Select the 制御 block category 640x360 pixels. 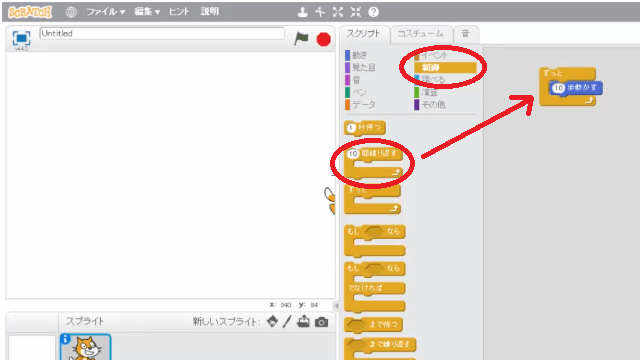point(445,67)
